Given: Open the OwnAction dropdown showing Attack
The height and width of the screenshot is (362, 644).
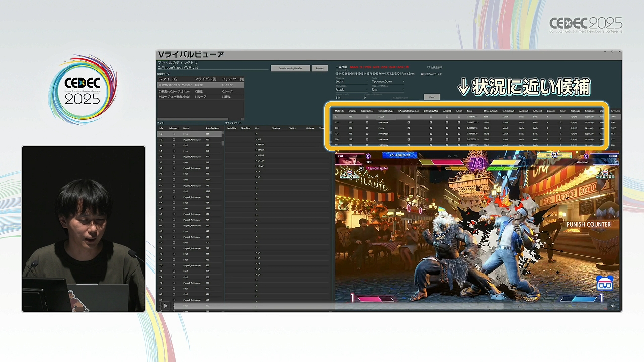Looking at the screenshot, I should 351,89.
